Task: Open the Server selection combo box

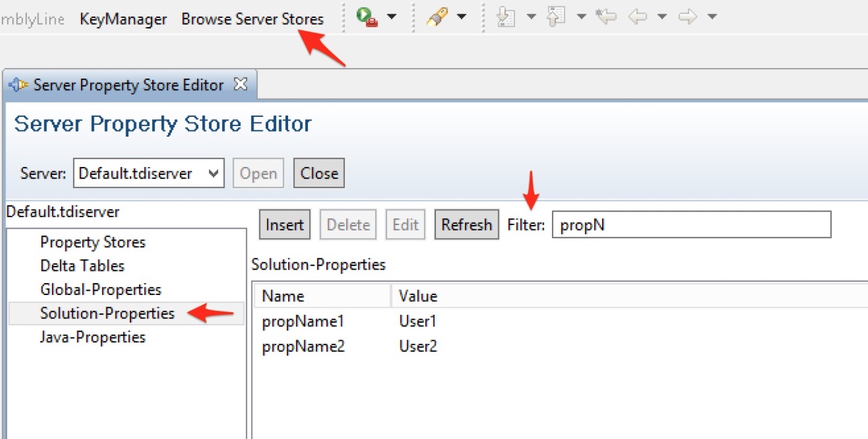Action: pos(148,174)
